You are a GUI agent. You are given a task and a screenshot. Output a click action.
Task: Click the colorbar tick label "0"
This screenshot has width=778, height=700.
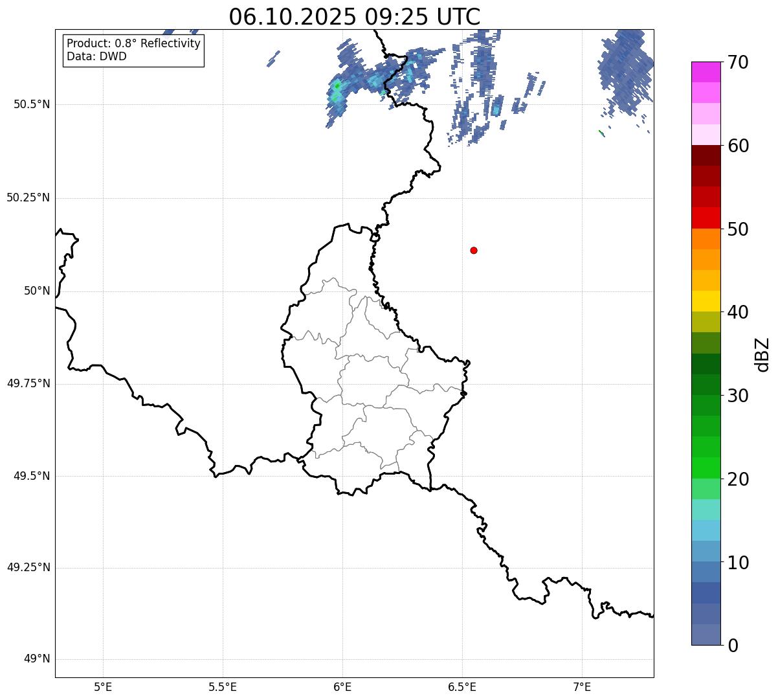tap(733, 646)
